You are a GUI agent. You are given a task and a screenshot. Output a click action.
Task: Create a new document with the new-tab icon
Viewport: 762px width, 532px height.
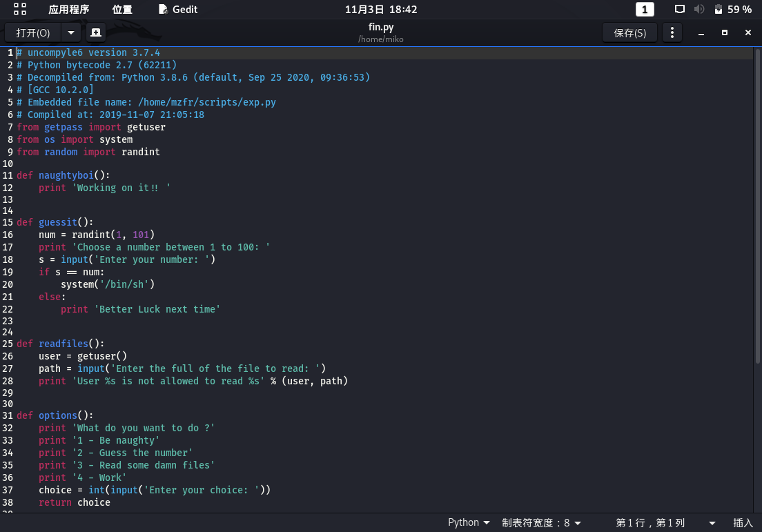[x=96, y=32]
